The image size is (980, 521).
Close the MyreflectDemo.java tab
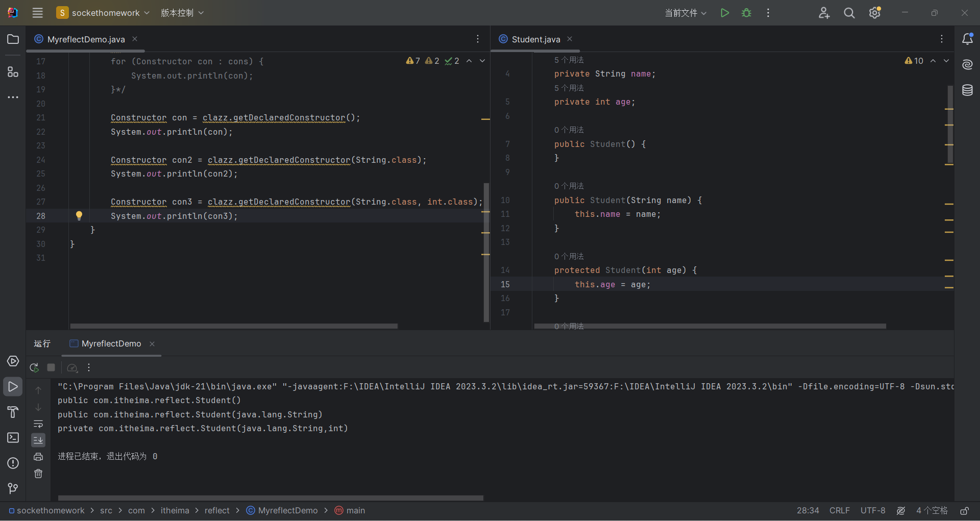[135, 39]
